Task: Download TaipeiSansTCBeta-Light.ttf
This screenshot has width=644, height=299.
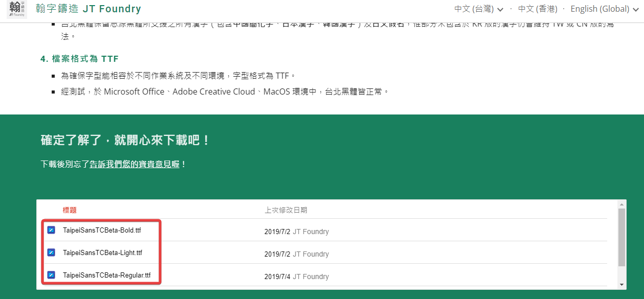Action: coord(102,252)
